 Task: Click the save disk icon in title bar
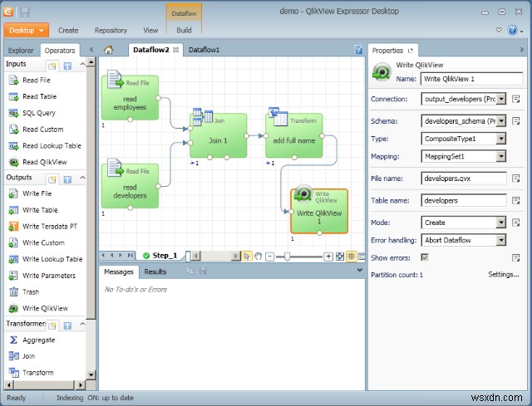[25, 12]
